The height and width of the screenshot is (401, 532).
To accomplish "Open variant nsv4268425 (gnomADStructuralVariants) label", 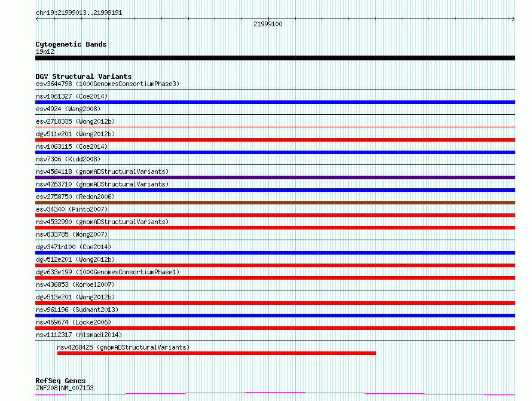I will 123,347.
